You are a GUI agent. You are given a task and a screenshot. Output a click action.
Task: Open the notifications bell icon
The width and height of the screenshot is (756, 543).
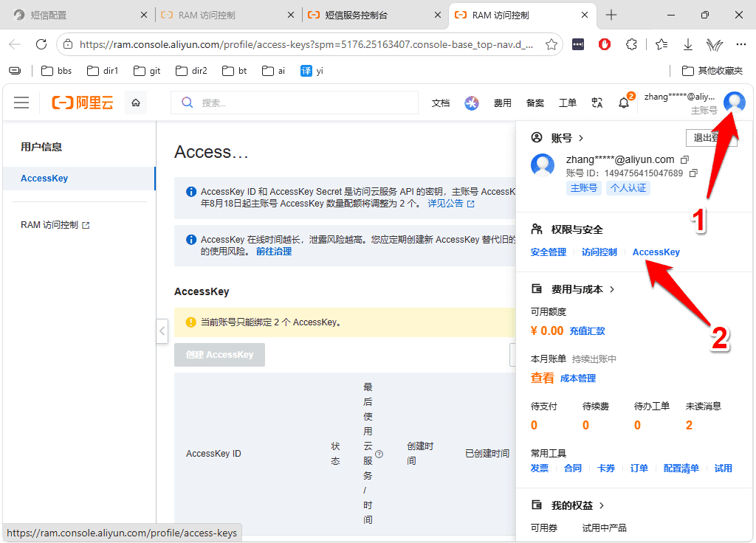[x=624, y=103]
